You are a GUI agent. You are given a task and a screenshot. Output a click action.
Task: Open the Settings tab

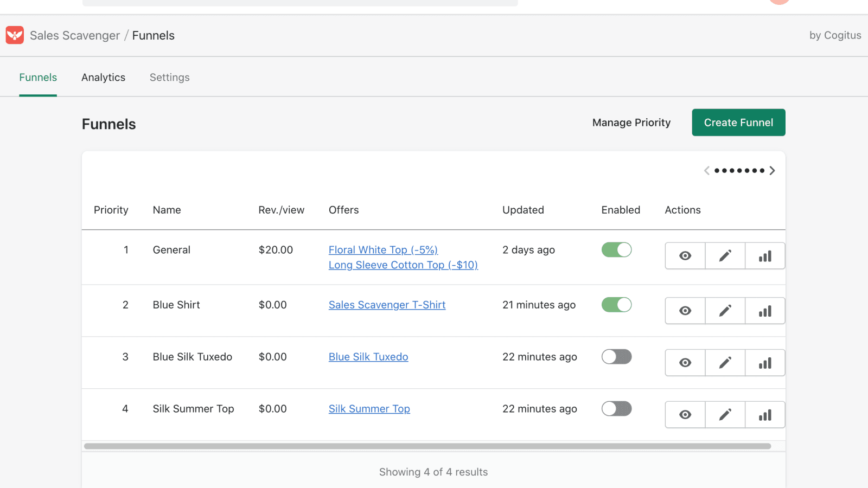(x=169, y=77)
